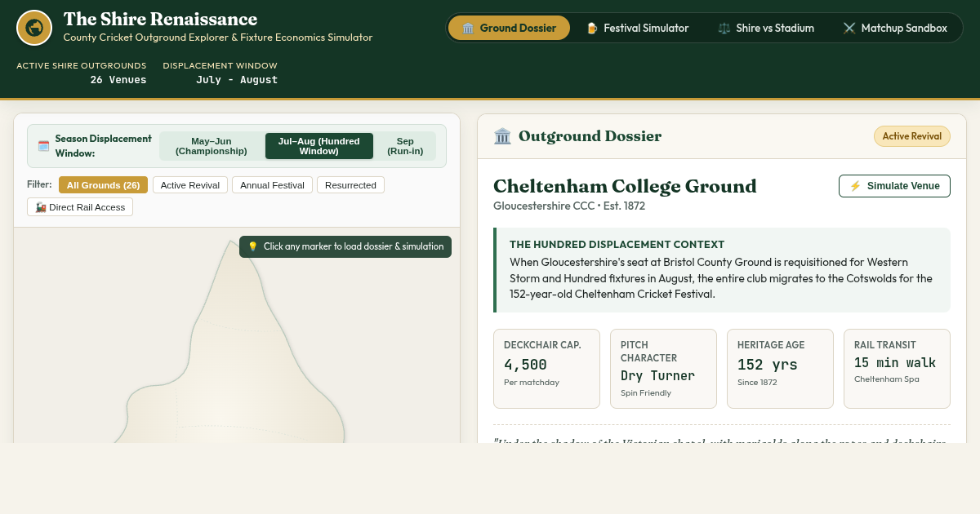Image resolution: width=980 pixels, height=514 pixels.
Task: Click the Heritage Age 152 yrs card
Action: (x=780, y=369)
